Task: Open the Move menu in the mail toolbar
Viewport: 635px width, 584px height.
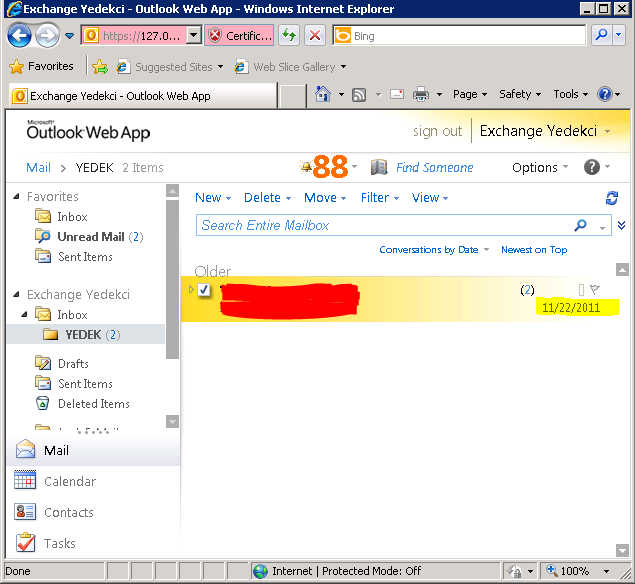Action: pos(325,198)
